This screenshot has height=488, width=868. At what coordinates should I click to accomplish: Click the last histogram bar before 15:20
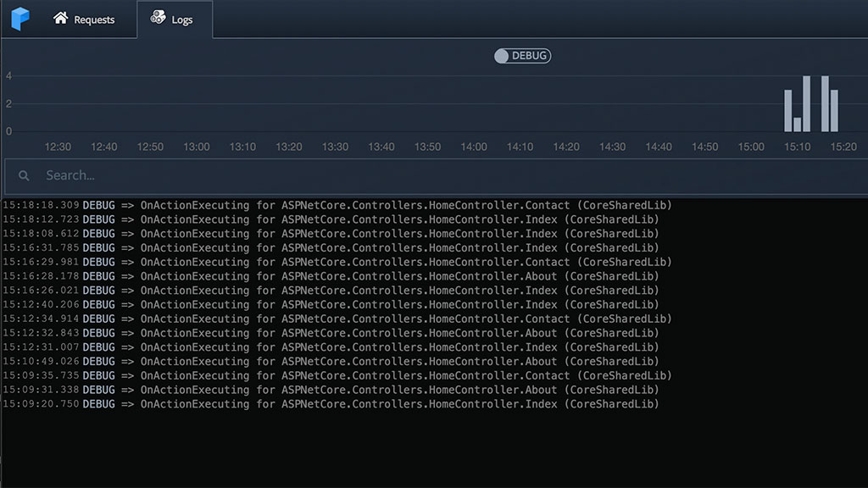pos(834,111)
